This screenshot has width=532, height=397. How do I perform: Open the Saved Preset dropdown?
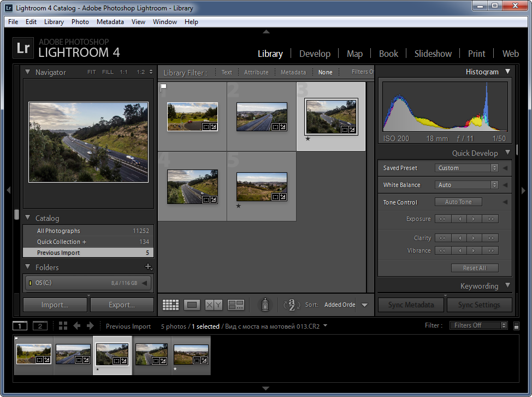(466, 168)
